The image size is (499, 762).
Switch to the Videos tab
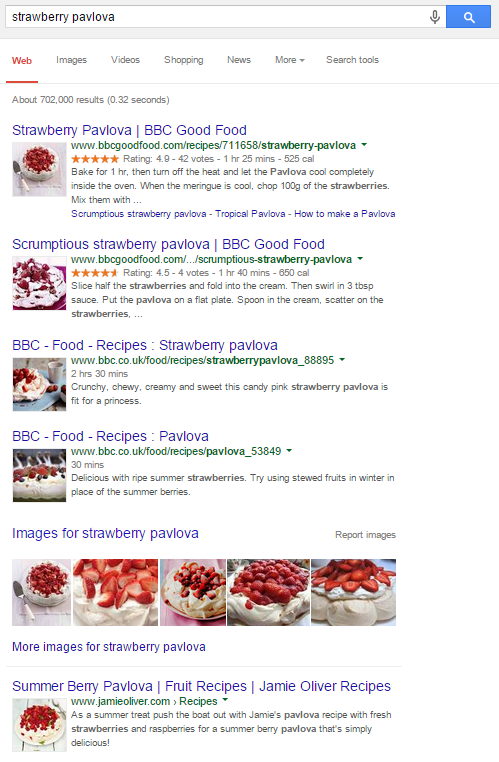[x=125, y=60]
